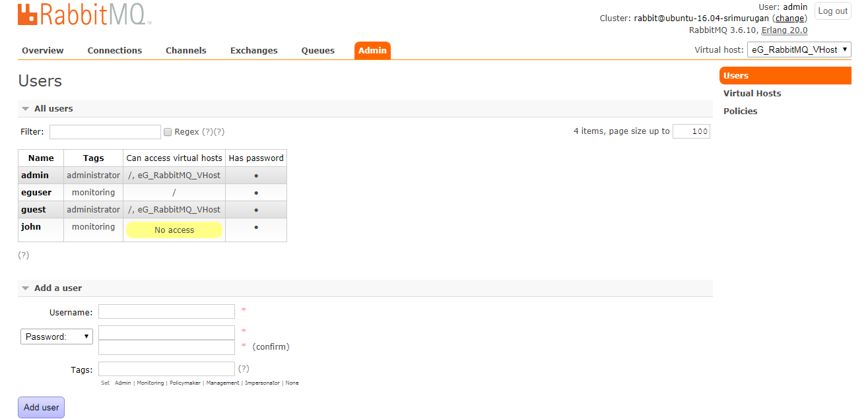This screenshot has width=868, height=419.
Task: Set the None tag shortcut
Action: point(292,383)
